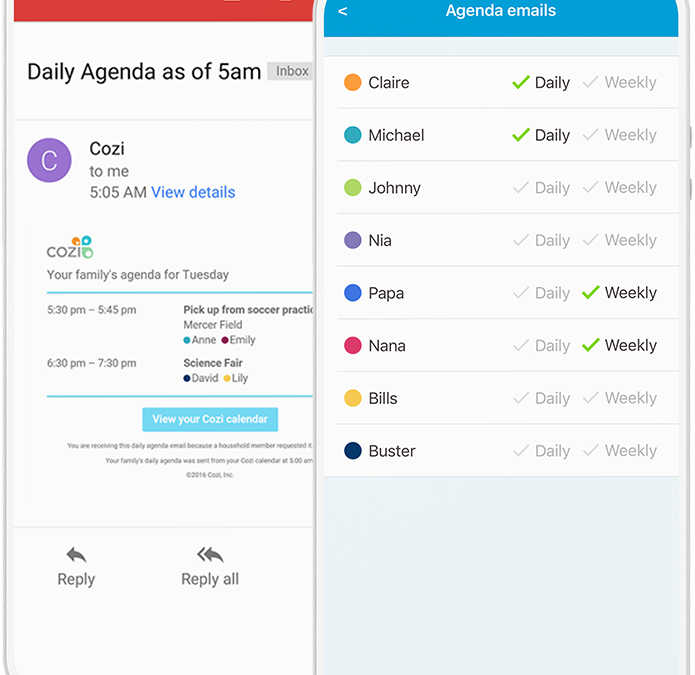Enable Weekly emails for Bills
Viewport: 695px width, 675px height.
(x=620, y=398)
